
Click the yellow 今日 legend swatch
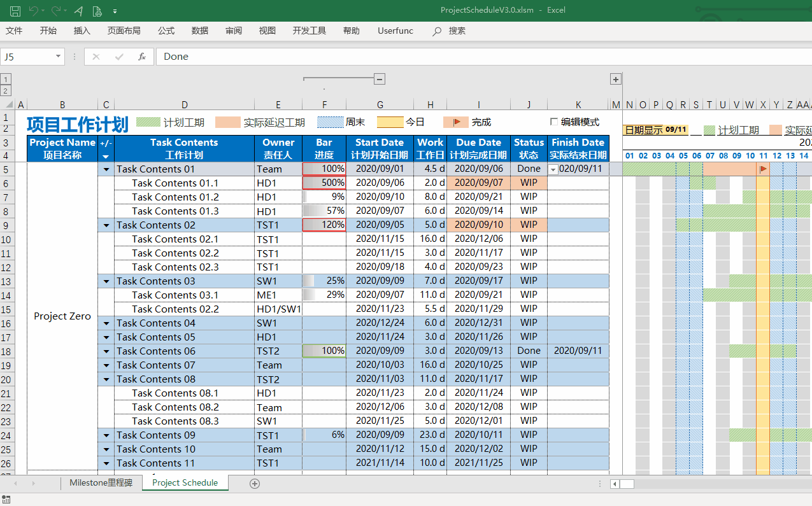point(390,122)
